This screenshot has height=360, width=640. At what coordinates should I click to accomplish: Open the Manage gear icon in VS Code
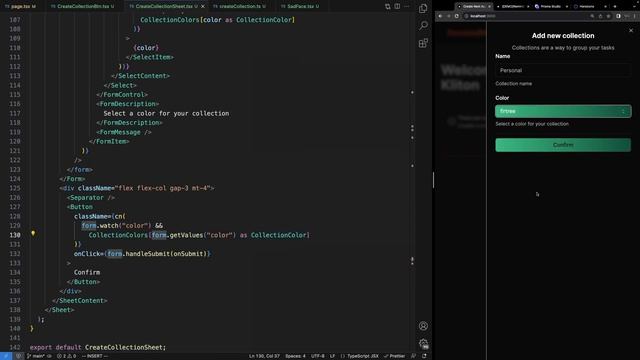[423, 343]
